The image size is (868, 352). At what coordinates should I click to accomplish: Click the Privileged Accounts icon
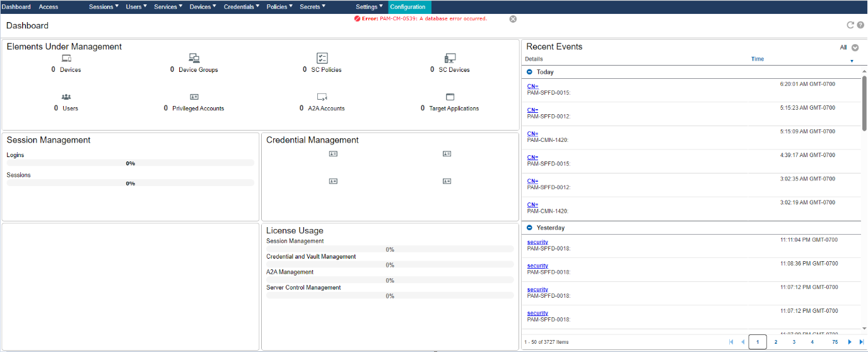pos(194,97)
